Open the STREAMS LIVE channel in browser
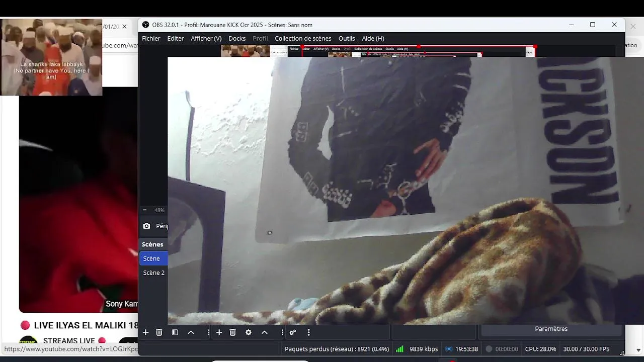The image size is (644, 362). click(69, 341)
